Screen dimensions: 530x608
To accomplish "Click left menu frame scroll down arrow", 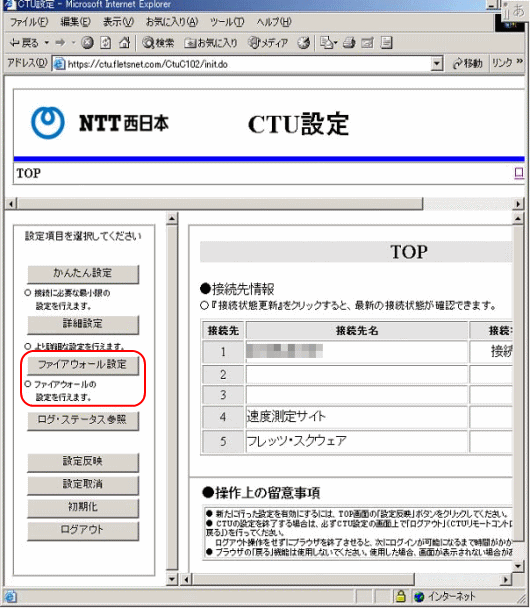I will click(x=172, y=579).
